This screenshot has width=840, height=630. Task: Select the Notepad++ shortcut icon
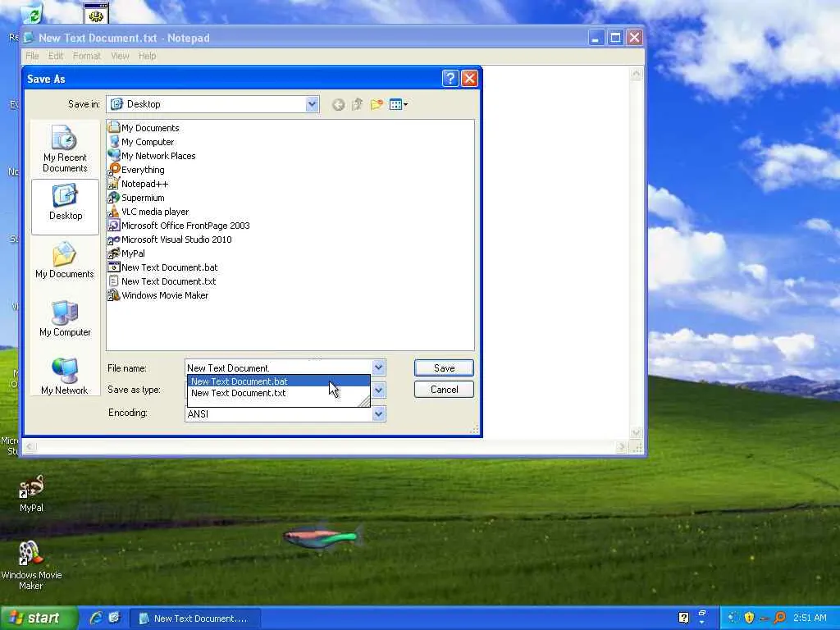pos(113,183)
